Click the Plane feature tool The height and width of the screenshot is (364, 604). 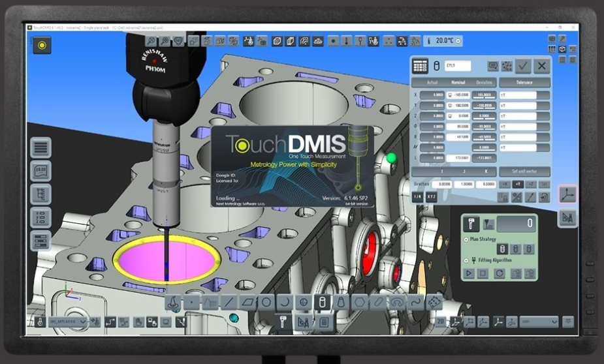(x=247, y=303)
